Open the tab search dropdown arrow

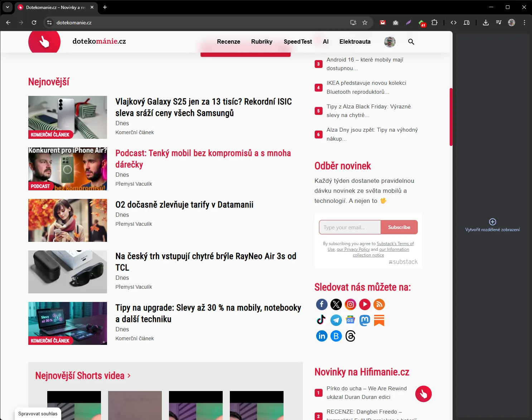pyautogui.click(x=7, y=7)
